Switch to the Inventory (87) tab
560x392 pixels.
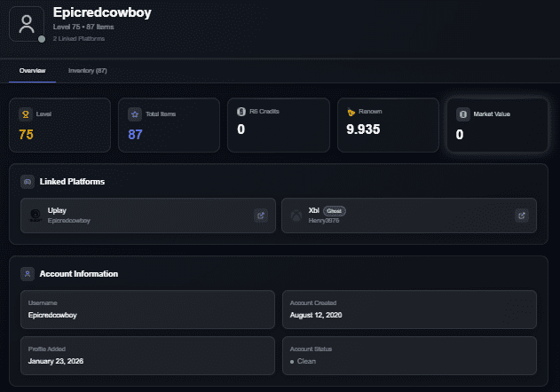pos(88,70)
